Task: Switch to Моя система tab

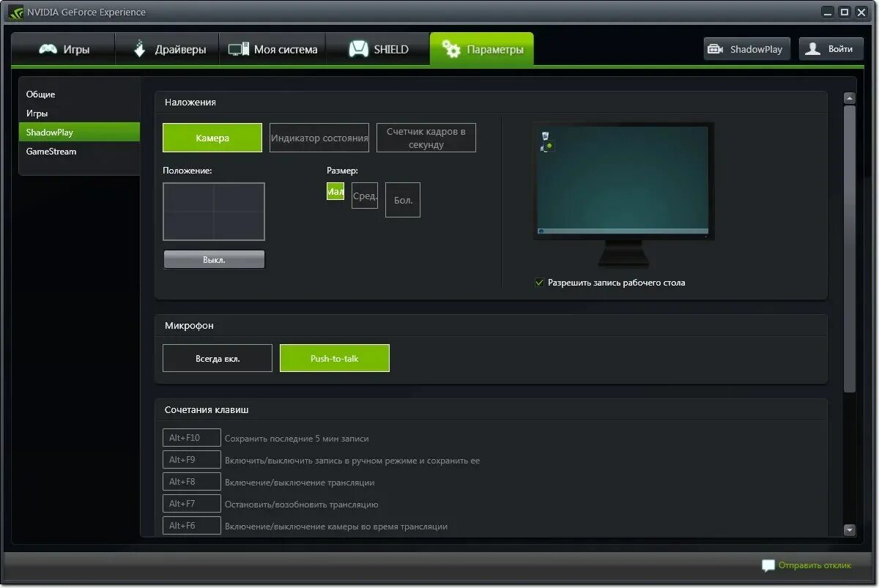Action: tap(272, 50)
